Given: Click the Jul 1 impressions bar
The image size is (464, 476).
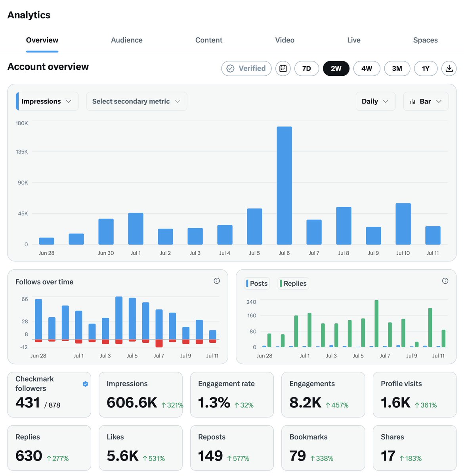Looking at the screenshot, I should coord(136,228).
